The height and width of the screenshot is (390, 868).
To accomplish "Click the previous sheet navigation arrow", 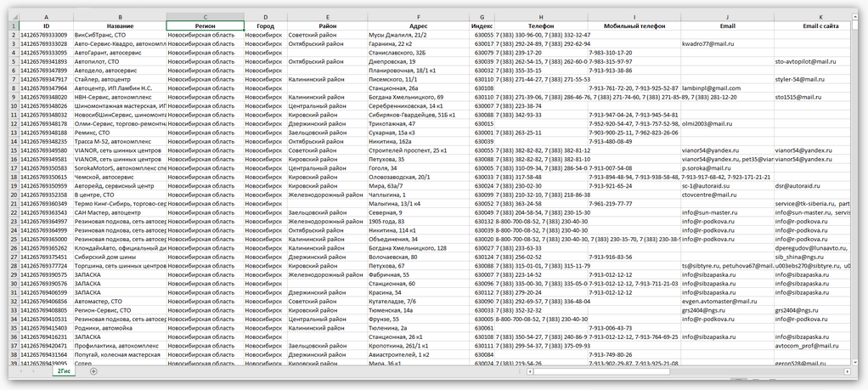I will coord(21,371).
